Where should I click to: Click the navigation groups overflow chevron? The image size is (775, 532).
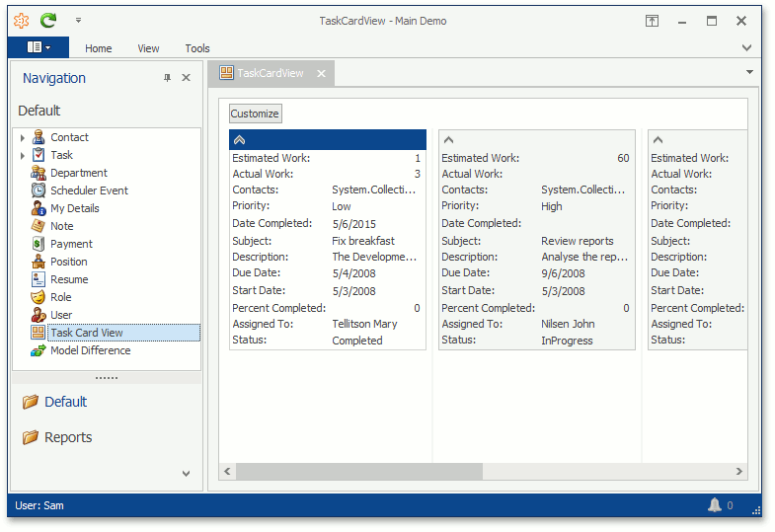point(186,474)
